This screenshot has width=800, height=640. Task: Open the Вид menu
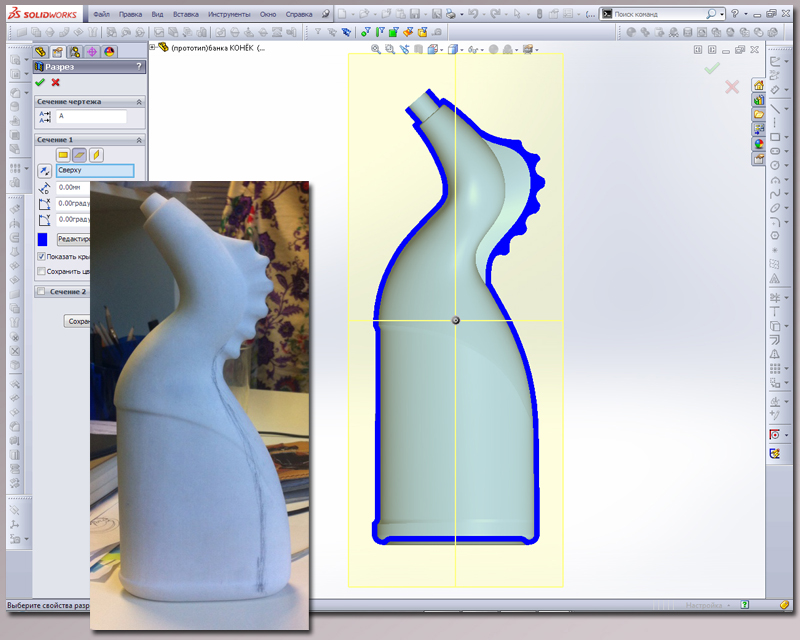point(157,14)
